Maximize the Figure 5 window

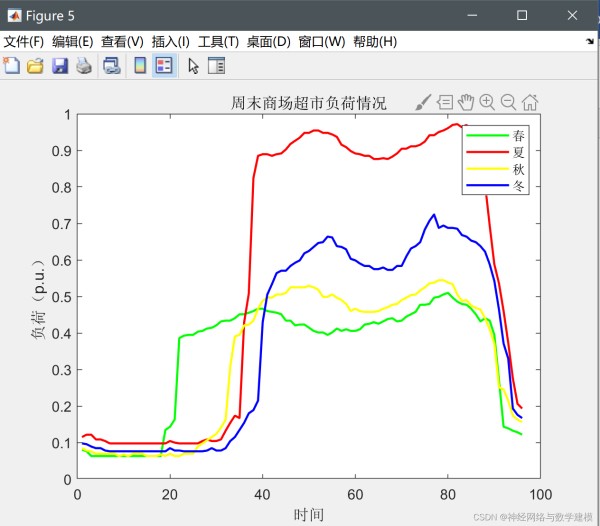pos(522,15)
